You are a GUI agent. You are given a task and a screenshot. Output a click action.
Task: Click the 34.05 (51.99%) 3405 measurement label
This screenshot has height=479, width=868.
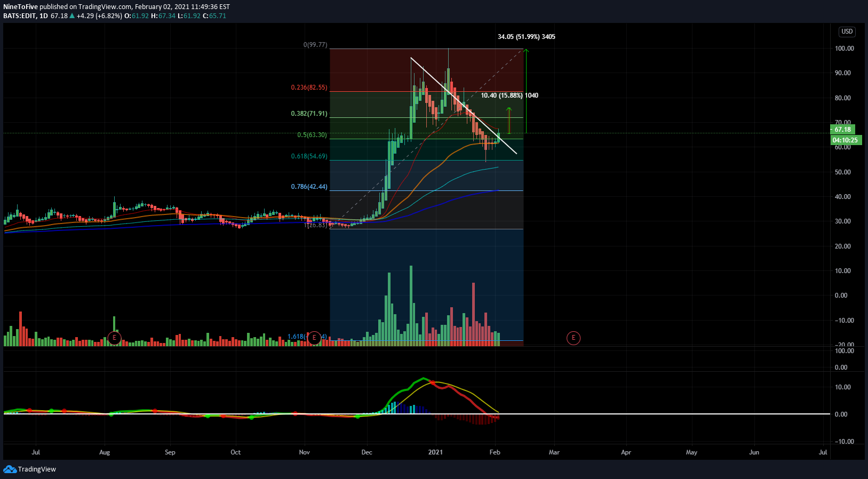coord(527,37)
